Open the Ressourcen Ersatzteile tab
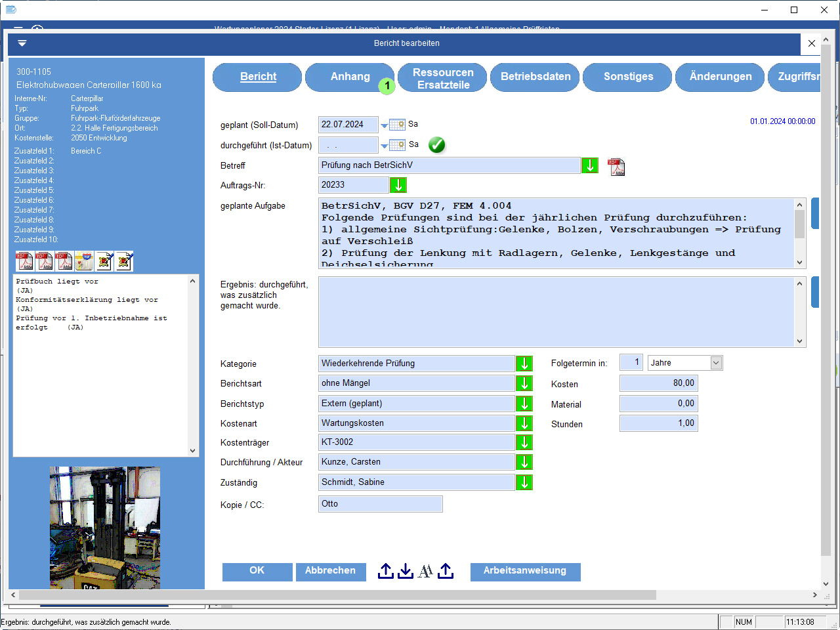This screenshot has width=840, height=630. click(443, 77)
